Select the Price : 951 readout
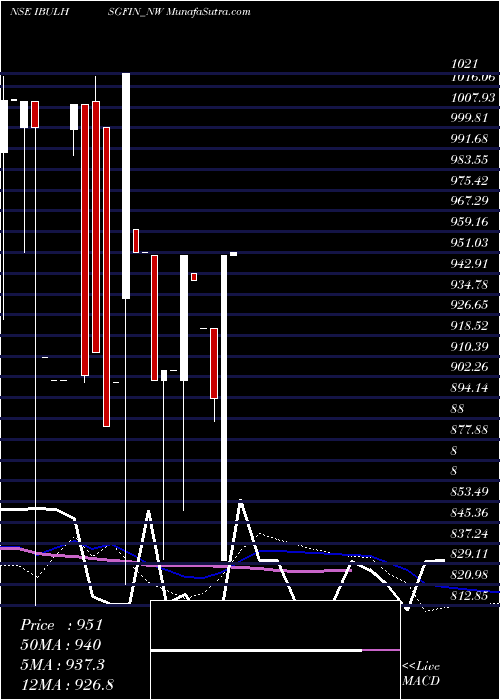Screen dimensions: 500x700 point(62,625)
